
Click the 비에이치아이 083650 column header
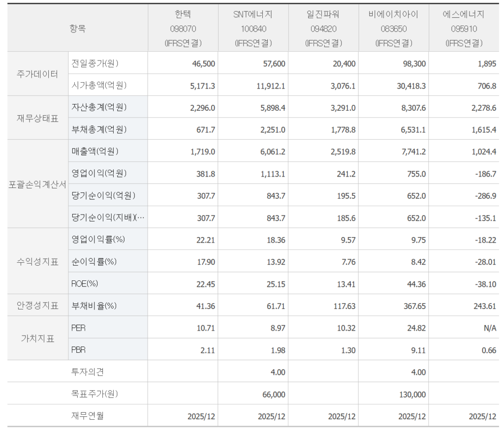[394, 28]
